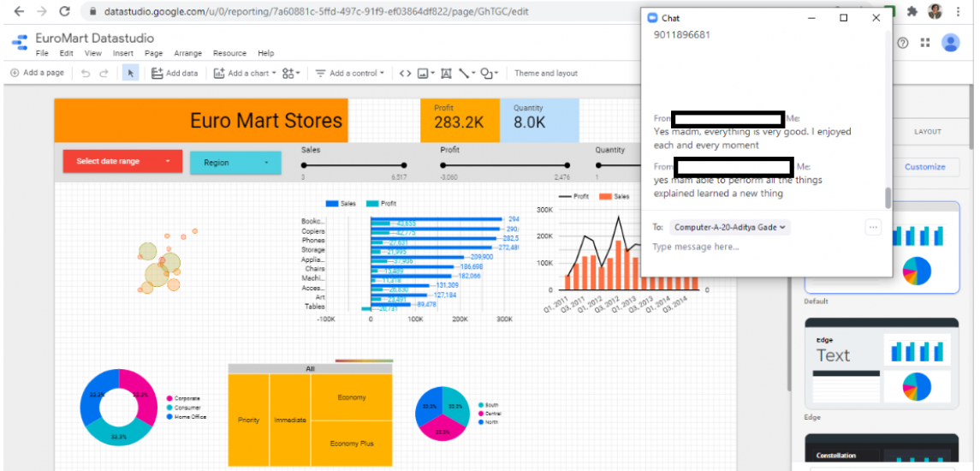Activate the selection mode pointer tool
Screen dimensions: 980x471
tap(131, 73)
